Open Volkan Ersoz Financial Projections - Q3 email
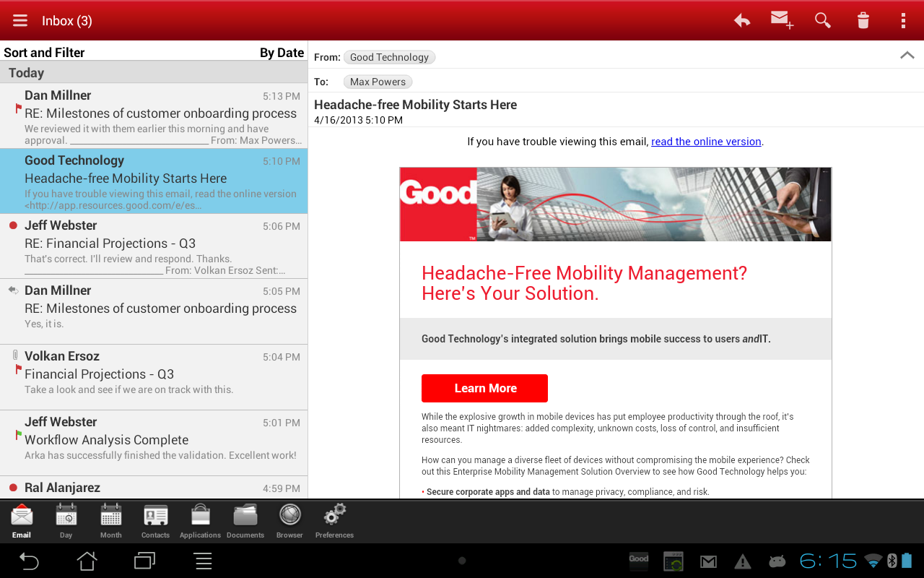 [154, 377]
